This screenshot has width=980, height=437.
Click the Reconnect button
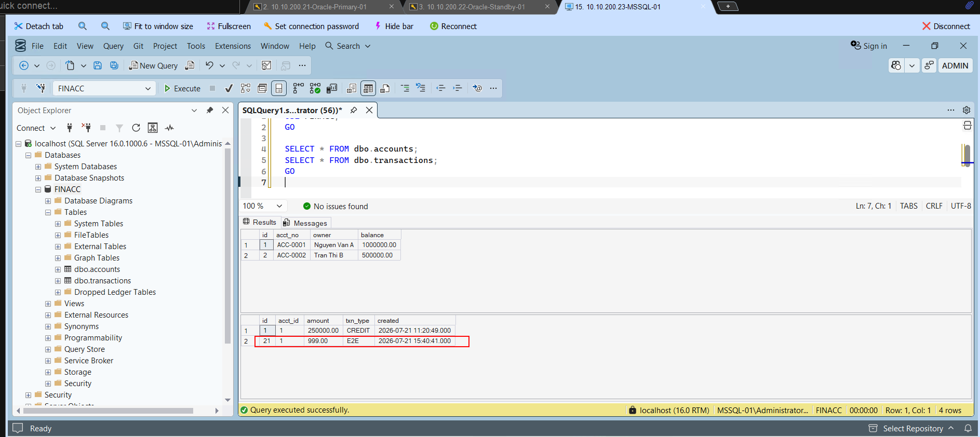click(453, 26)
